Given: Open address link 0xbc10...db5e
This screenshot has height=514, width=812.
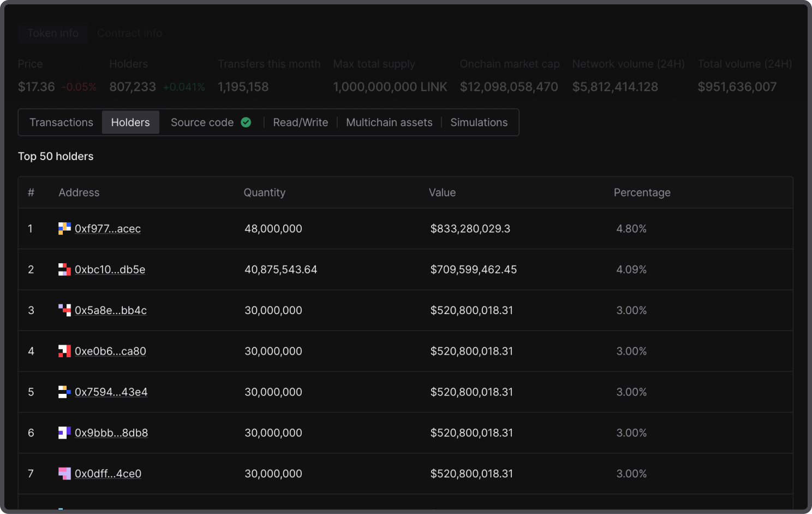Looking at the screenshot, I should (110, 270).
